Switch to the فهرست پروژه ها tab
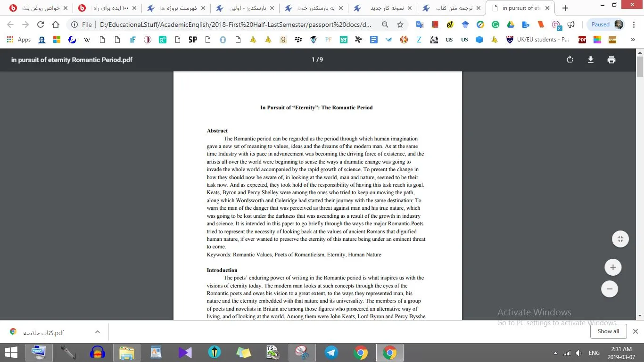This screenshot has height=362, width=644. coord(176,8)
